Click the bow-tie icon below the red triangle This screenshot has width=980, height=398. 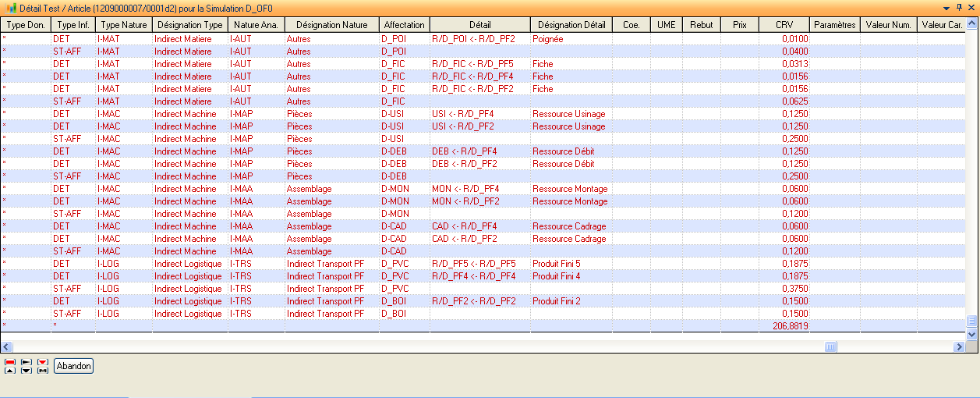point(43,370)
